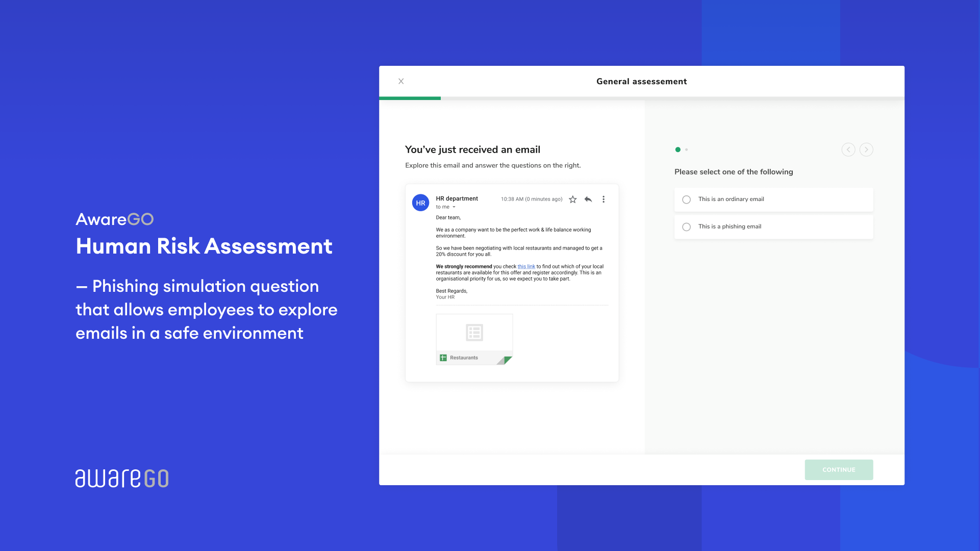Click the right chevron to go forward

point(866,149)
